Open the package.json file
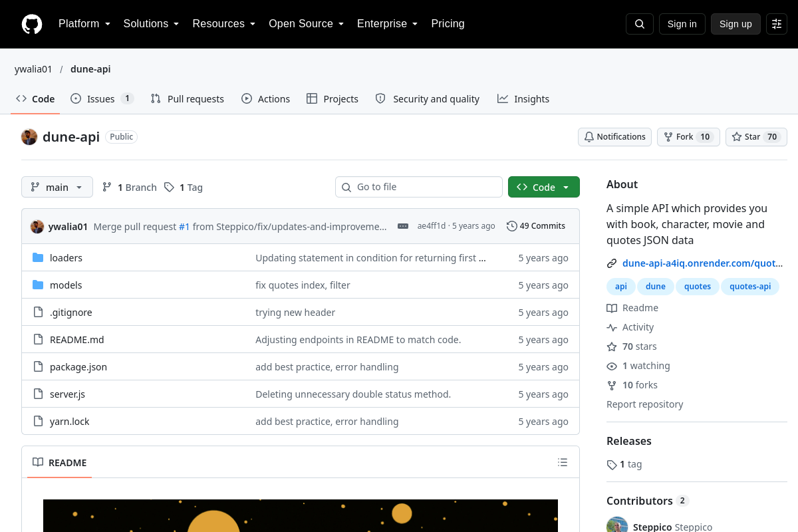The height and width of the screenshot is (532, 798). 78,367
